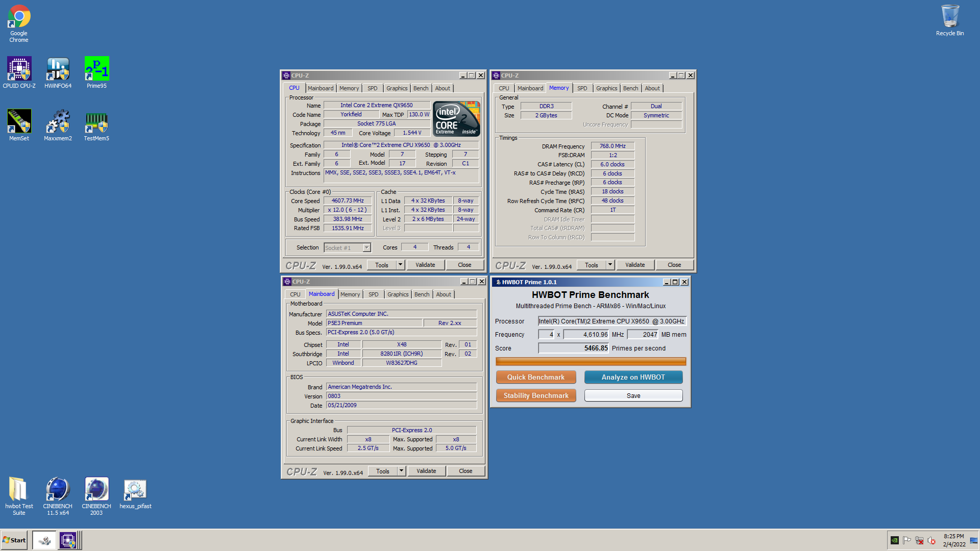Switch to Memory tab in CPU window
The width and height of the screenshot is (980, 551).
pyautogui.click(x=349, y=88)
